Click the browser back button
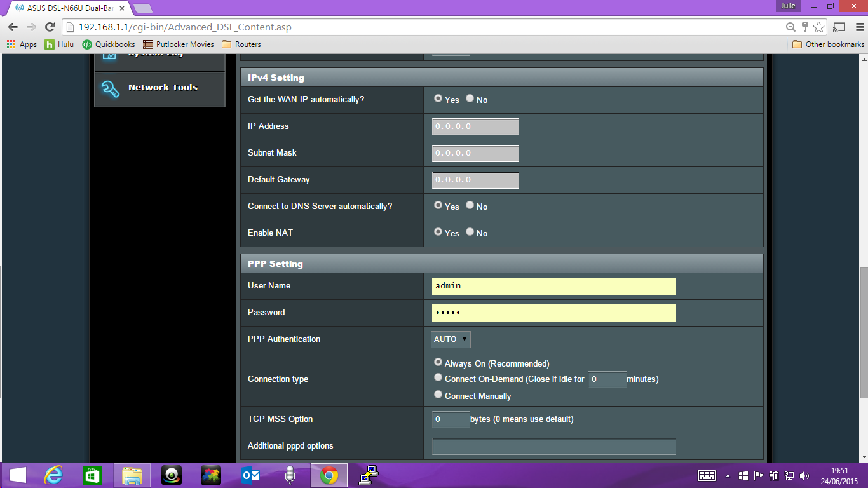This screenshot has height=488, width=868. click(11, 27)
